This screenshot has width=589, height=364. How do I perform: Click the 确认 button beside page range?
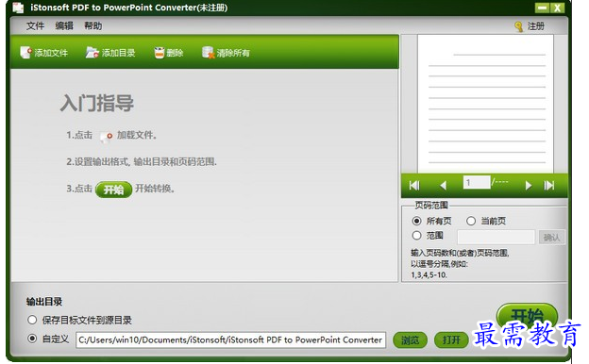[551, 237]
